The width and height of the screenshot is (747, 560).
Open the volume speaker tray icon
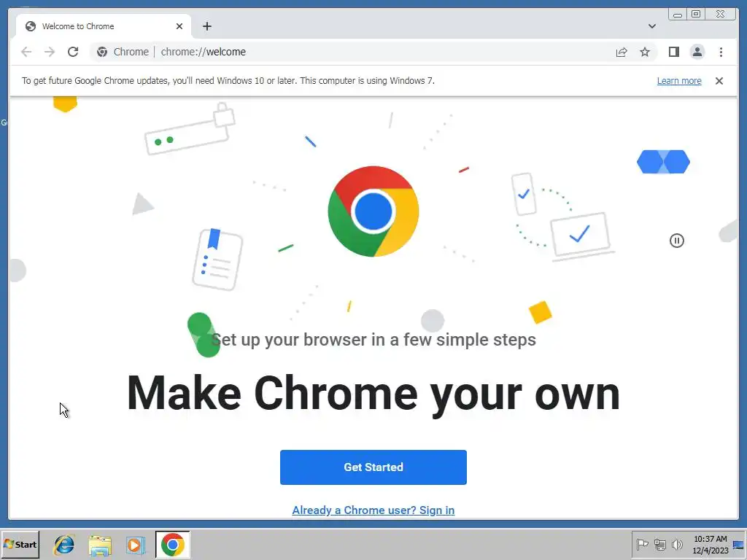click(x=677, y=544)
